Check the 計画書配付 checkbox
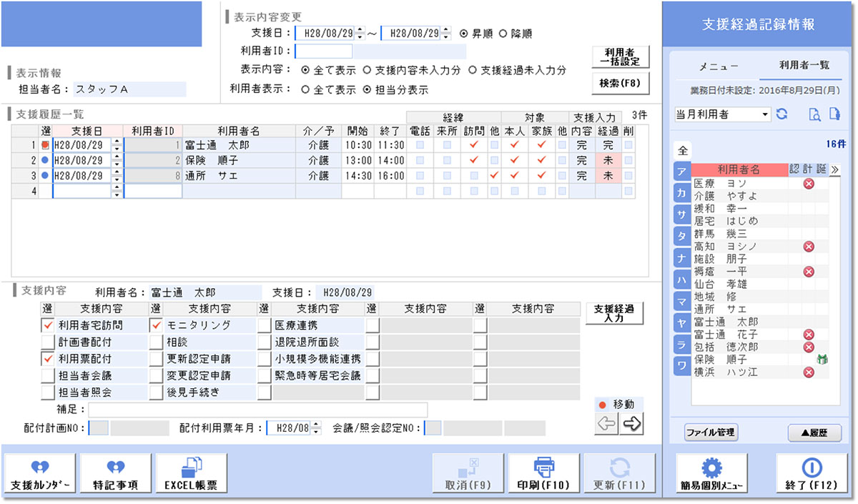Screen dimensions: 858x504 49,342
